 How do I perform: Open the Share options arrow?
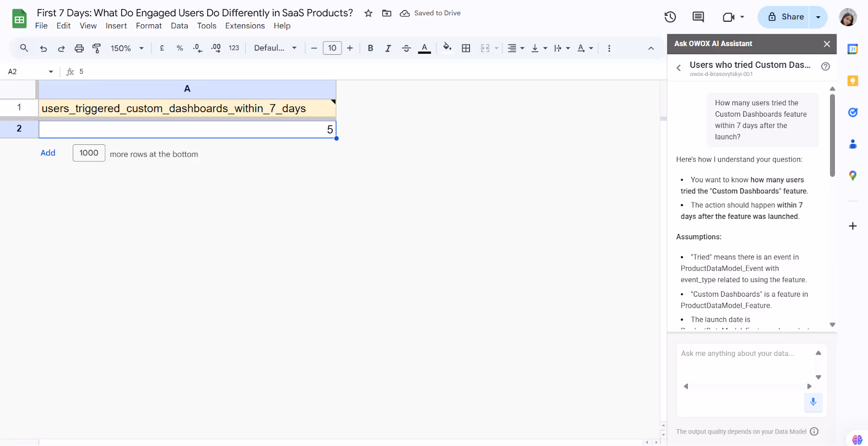[x=818, y=17]
